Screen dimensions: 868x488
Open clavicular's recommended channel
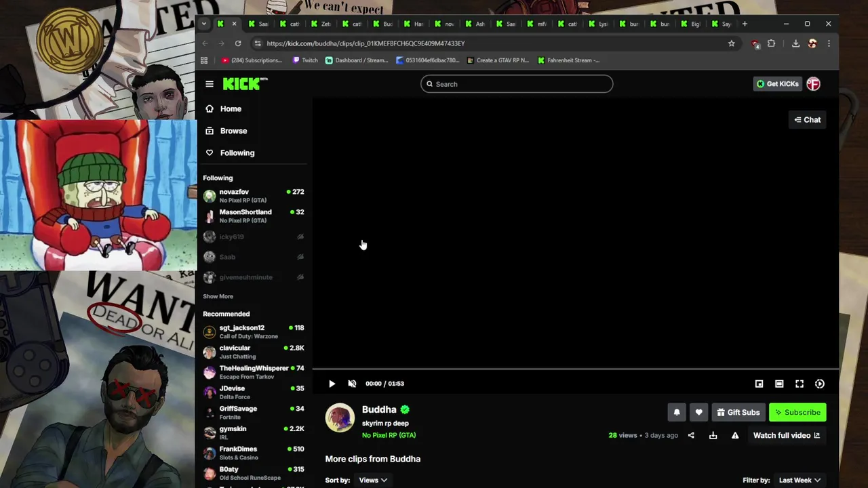[254, 352]
